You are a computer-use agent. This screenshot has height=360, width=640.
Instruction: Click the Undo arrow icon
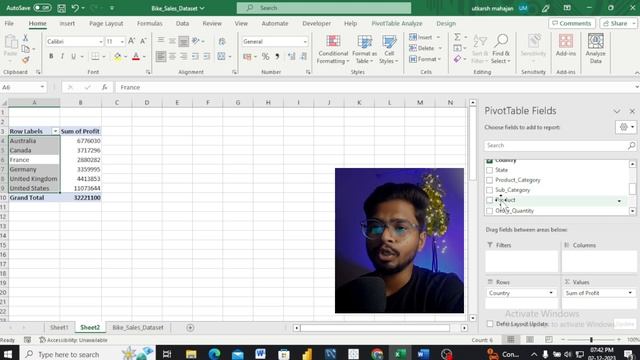75,8
